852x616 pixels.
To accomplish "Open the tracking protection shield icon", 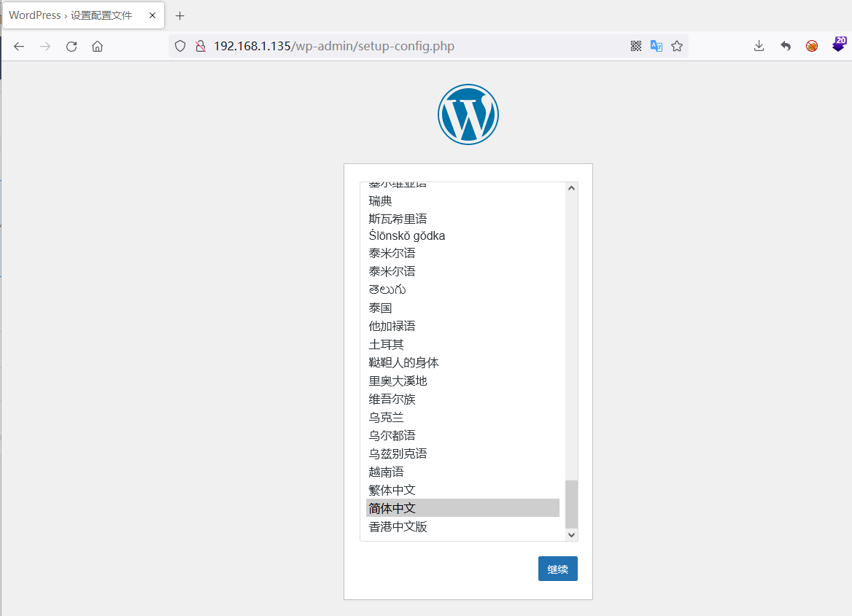I will [179, 45].
